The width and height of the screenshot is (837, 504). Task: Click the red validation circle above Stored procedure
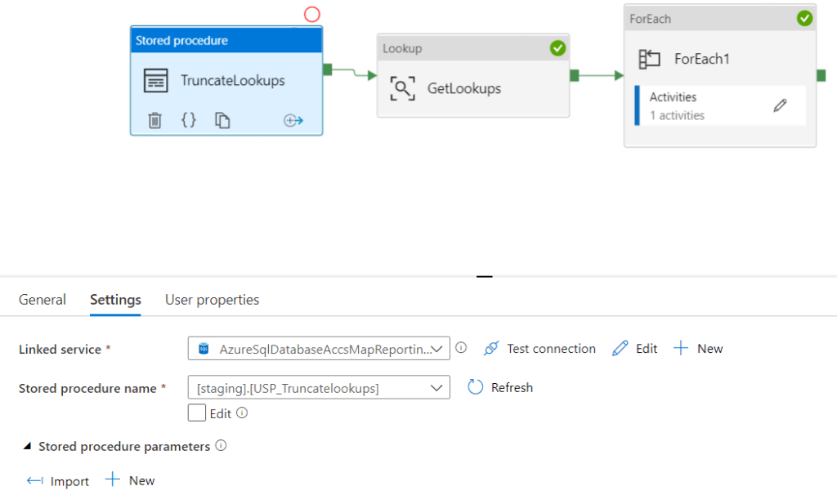313,14
